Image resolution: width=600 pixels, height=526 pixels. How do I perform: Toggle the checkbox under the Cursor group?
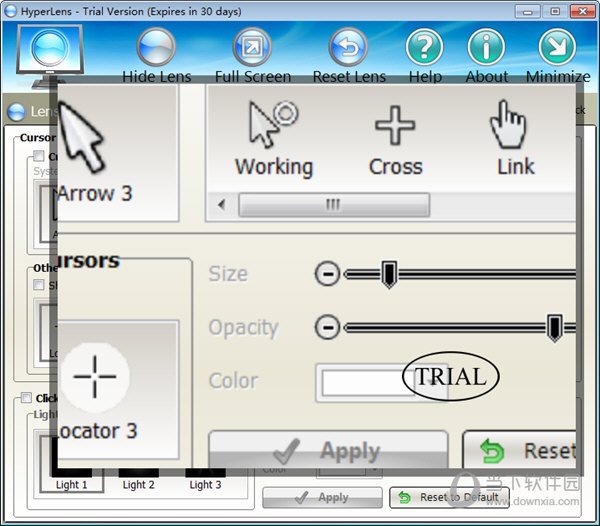(39, 156)
